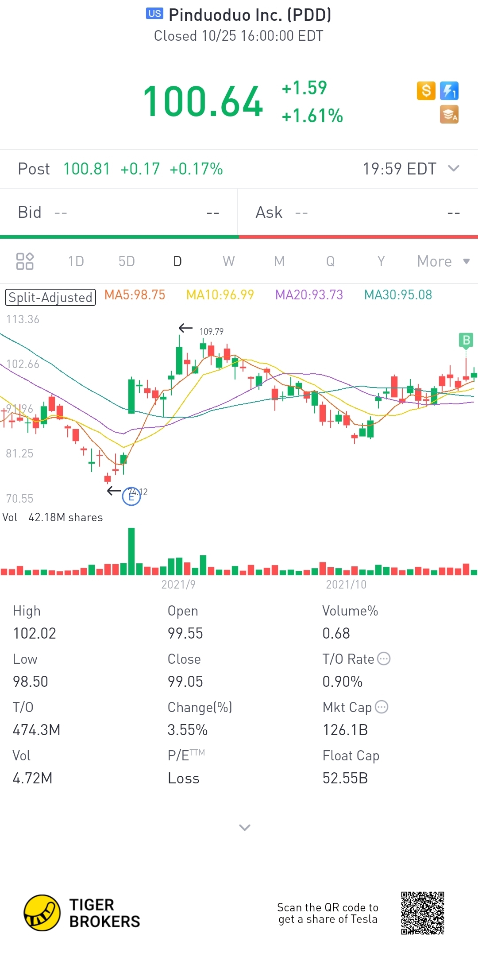This screenshot has height=980, width=478.
Task: Tap the Bid quote panel
Action: [119, 213]
